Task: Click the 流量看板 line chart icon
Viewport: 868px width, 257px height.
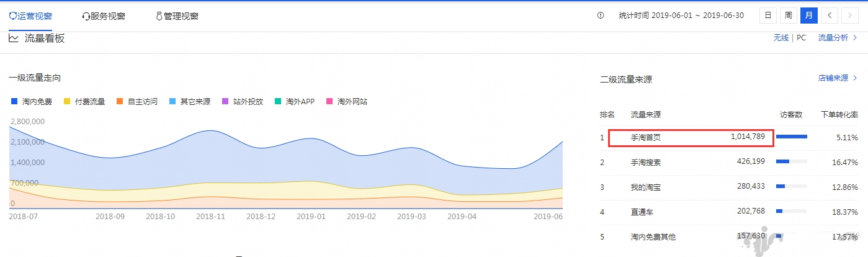Action: click(14, 38)
